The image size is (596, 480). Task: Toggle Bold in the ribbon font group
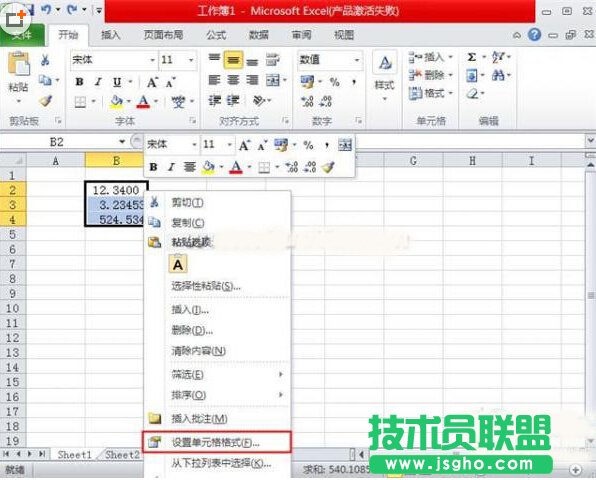[79, 82]
